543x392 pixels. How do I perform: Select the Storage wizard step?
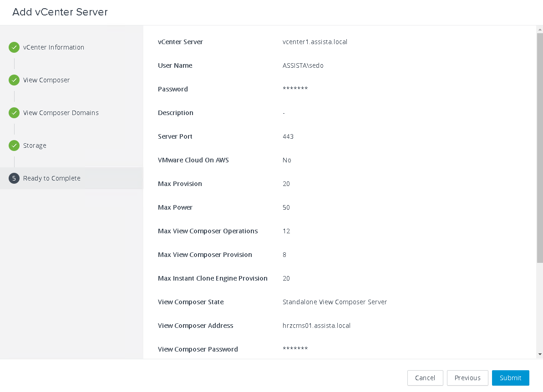35,146
